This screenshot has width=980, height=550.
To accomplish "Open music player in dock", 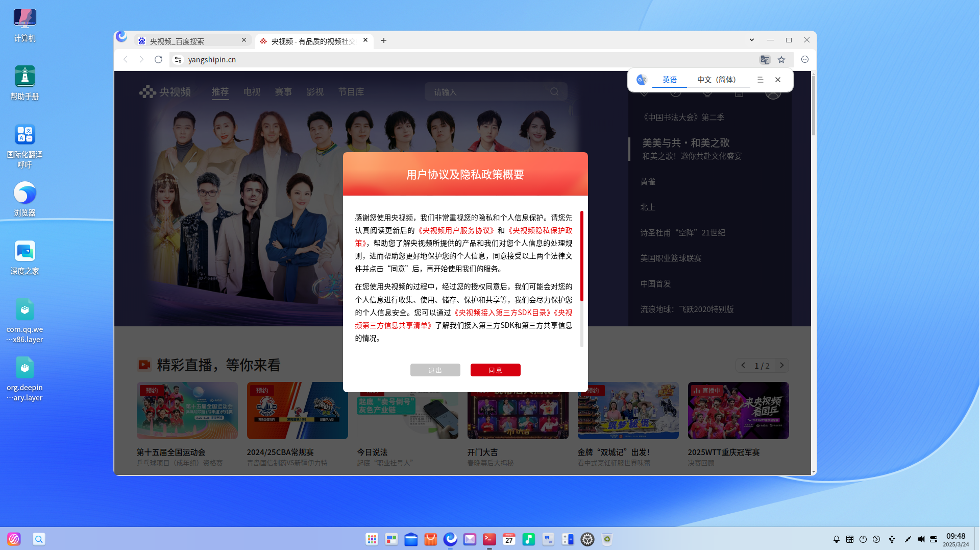I will click(x=528, y=539).
